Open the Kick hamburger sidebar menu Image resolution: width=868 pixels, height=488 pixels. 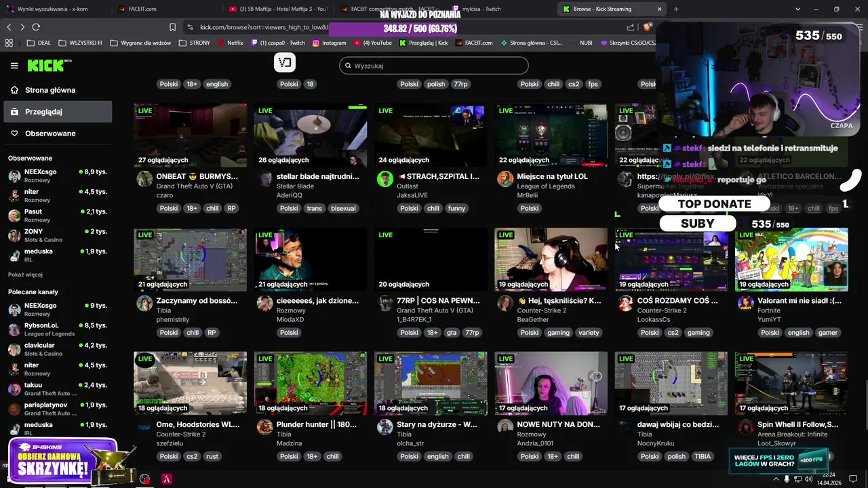[x=14, y=66]
